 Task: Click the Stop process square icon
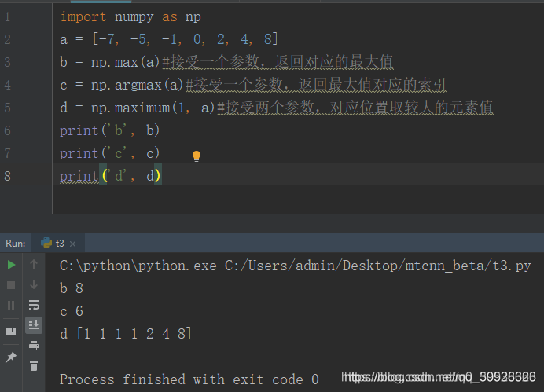(x=11, y=285)
